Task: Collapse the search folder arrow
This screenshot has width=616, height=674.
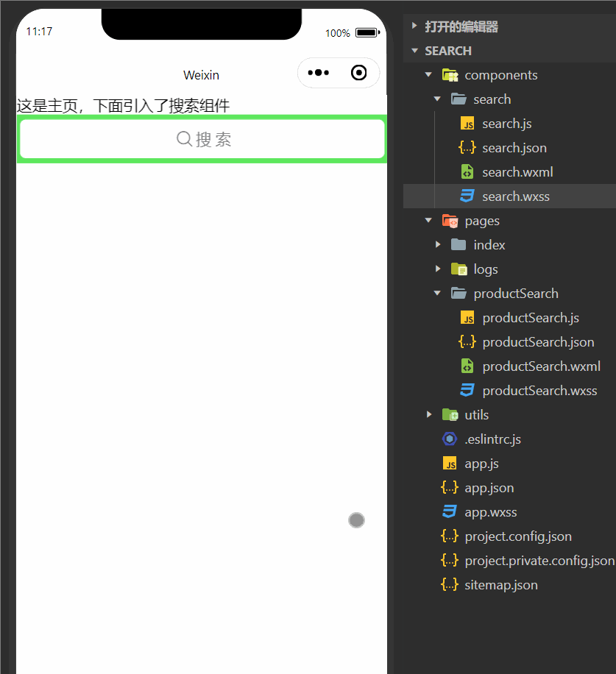Action: click(x=437, y=99)
